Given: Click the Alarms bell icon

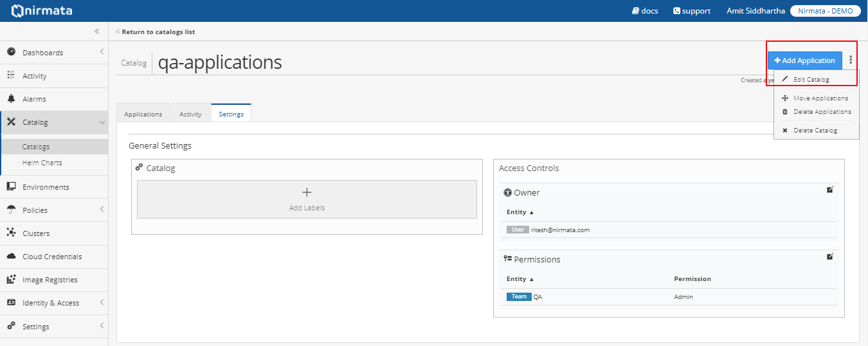Looking at the screenshot, I should pos(11,98).
